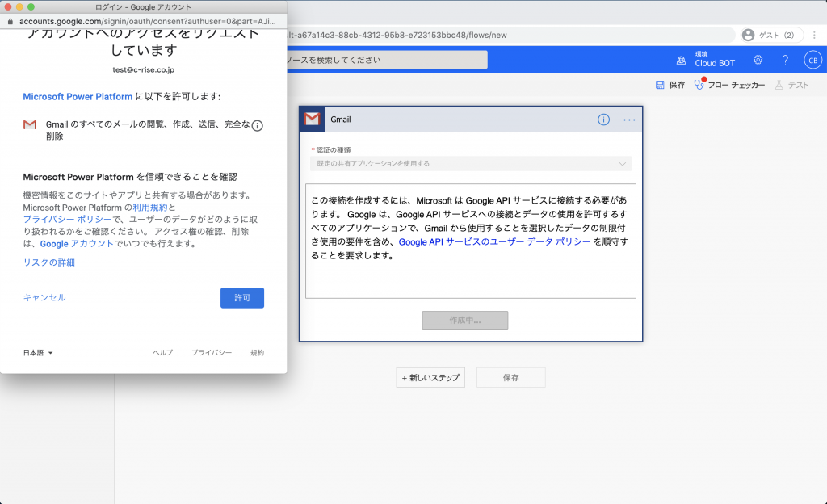Screen dimensions: 827x504
Task: Click the プライバシー footer link
Action: pos(212,353)
